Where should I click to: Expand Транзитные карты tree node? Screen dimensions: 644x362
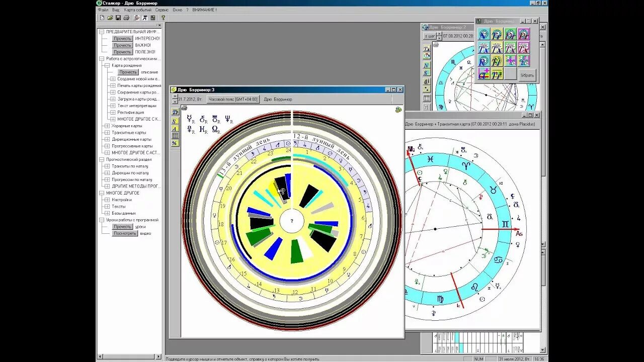coord(107,133)
